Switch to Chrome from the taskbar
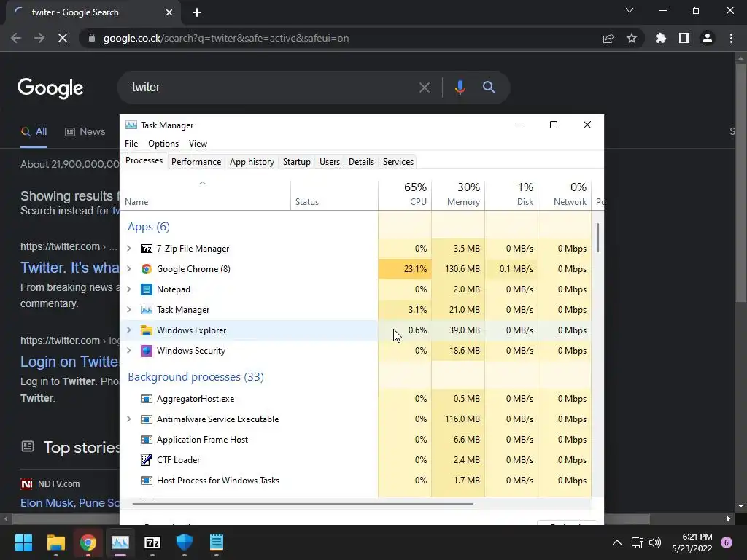This screenshot has height=560, width=747. pyautogui.click(x=88, y=542)
